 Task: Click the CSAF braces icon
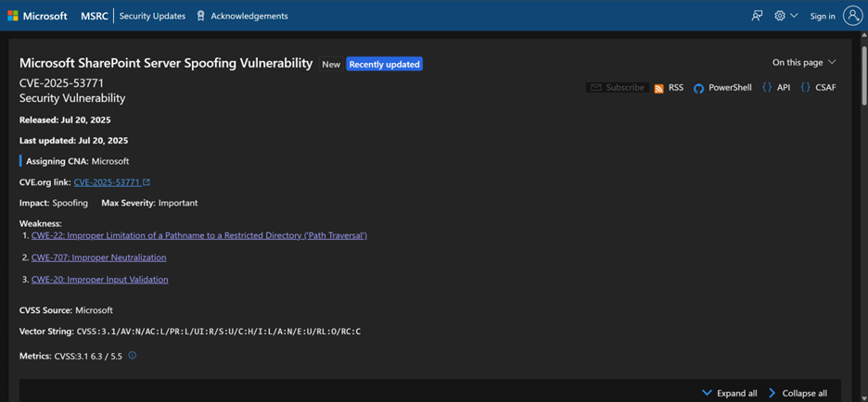coord(806,87)
